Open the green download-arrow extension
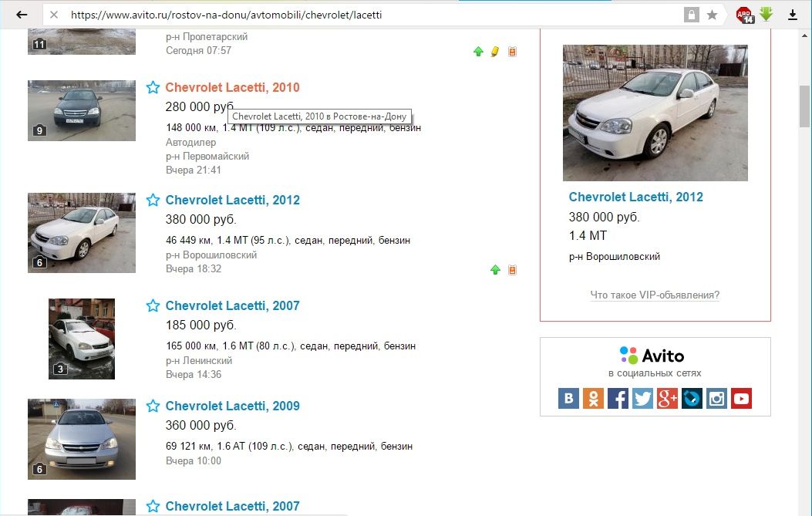The height and width of the screenshot is (516, 812). click(x=767, y=14)
